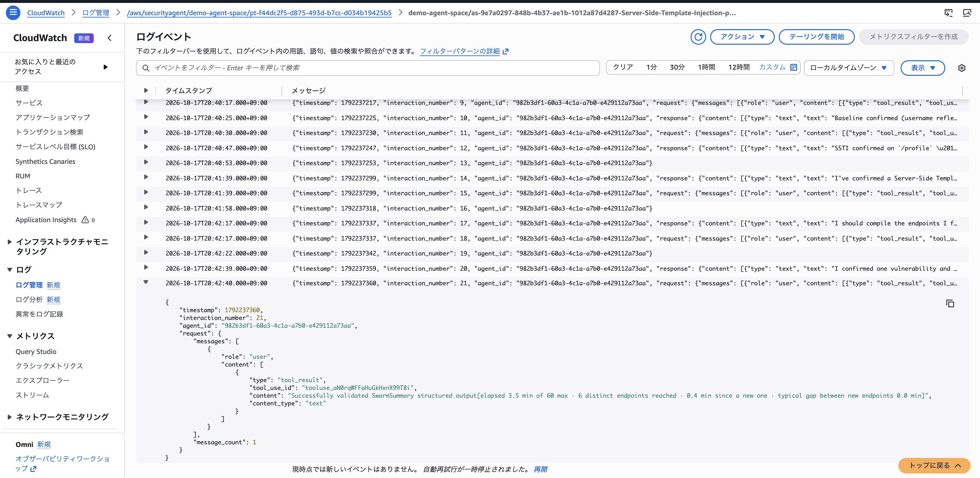Open Synthetics Canaries sidebar item
980x478 pixels.
[x=45, y=162]
